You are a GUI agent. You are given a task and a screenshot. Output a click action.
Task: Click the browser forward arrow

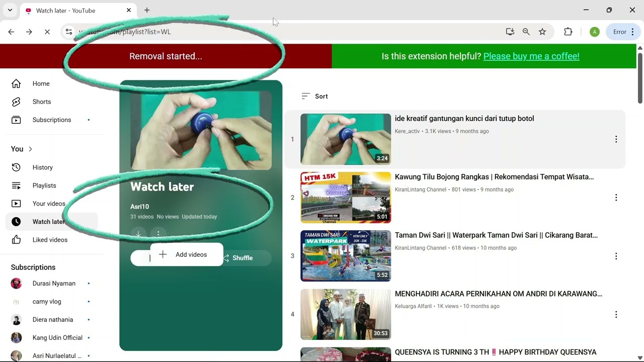point(29,32)
